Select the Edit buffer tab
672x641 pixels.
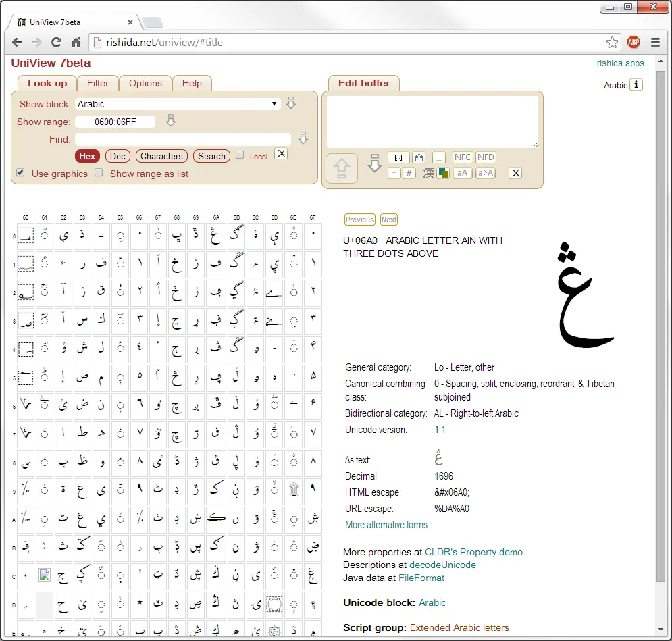pos(364,83)
